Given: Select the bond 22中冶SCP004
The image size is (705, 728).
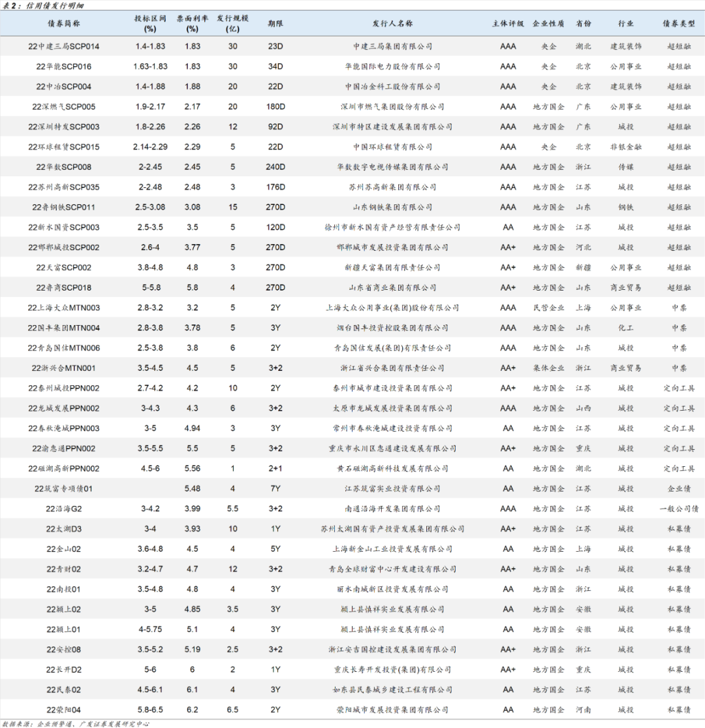Looking at the screenshot, I should pos(63,86).
